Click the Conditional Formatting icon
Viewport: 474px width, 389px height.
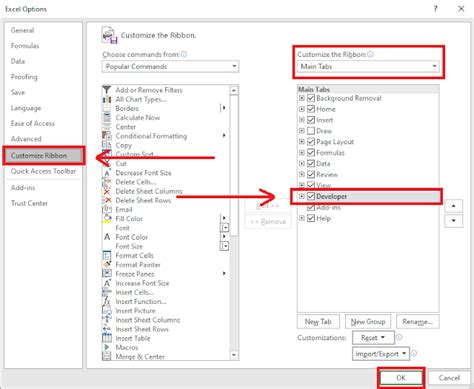click(106, 136)
